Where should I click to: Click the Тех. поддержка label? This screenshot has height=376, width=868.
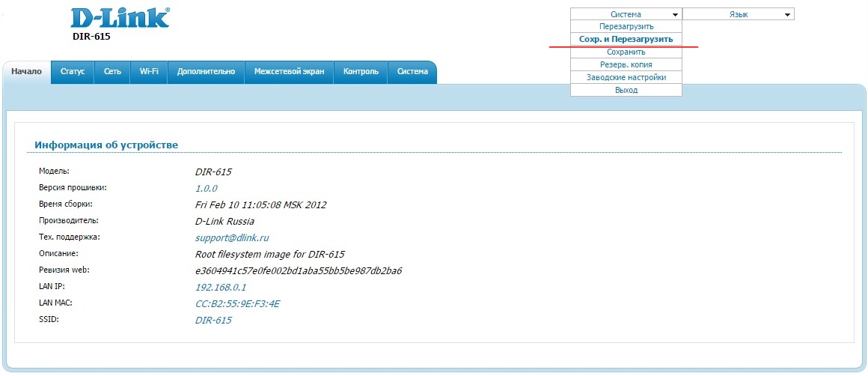click(69, 237)
